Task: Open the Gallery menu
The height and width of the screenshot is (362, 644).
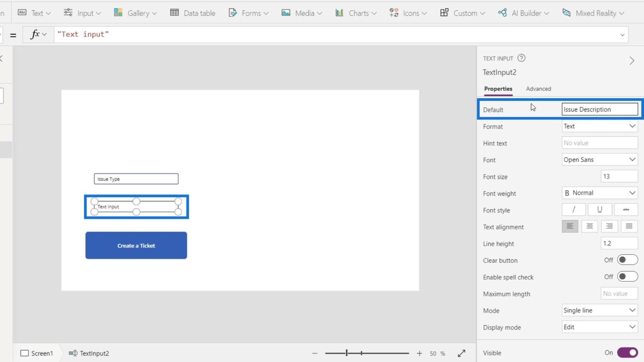Action: (x=135, y=13)
